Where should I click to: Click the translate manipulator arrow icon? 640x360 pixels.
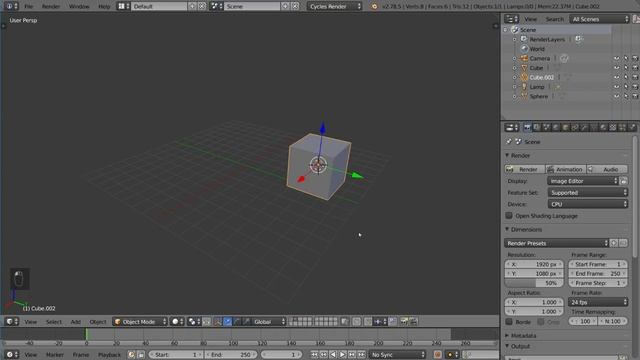(227, 322)
